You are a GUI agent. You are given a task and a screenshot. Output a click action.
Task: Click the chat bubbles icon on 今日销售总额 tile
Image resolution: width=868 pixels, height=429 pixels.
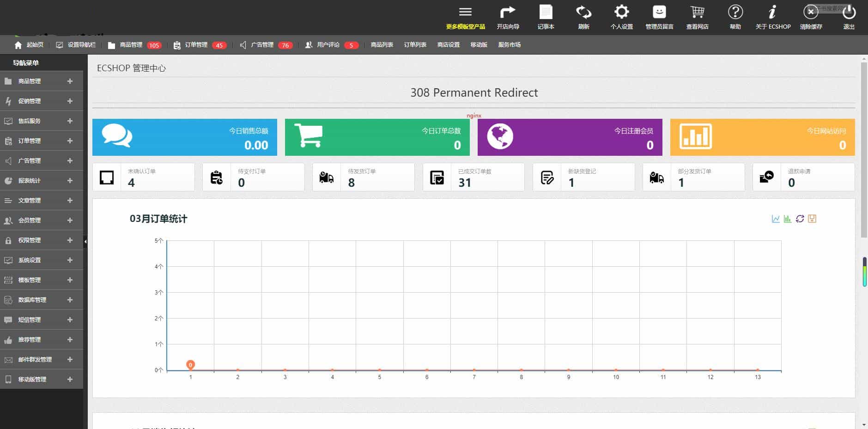coord(117,135)
